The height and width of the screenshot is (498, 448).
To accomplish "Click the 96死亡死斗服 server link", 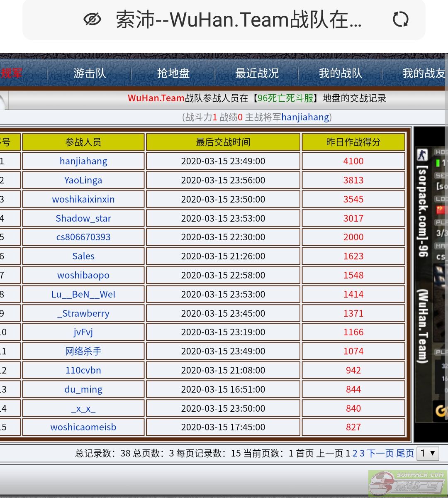I will [x=285, y=98].
